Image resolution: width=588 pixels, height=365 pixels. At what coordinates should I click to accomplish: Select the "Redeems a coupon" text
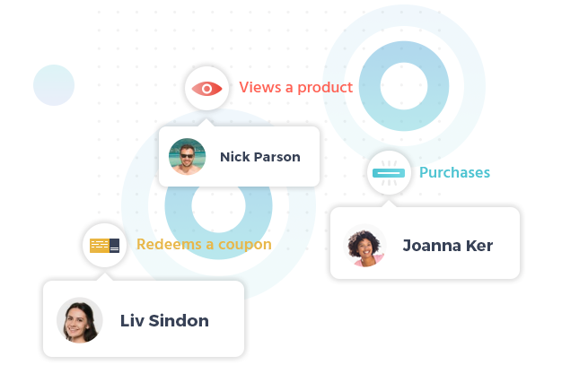pos(203,244)
